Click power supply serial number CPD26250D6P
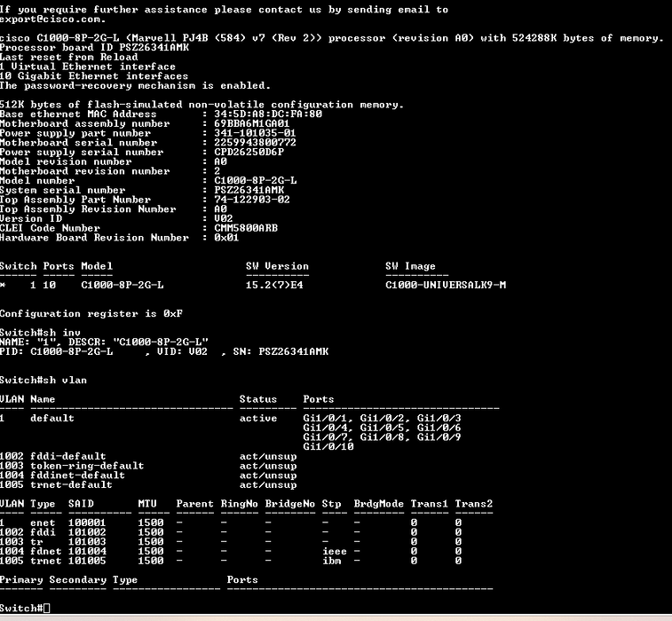Viewport: 672px width, 621px height. [x=249, y=152]
